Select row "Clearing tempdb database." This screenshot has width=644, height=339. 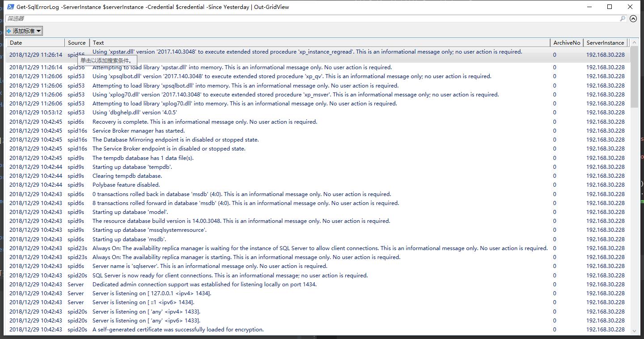tap(318, 176)
